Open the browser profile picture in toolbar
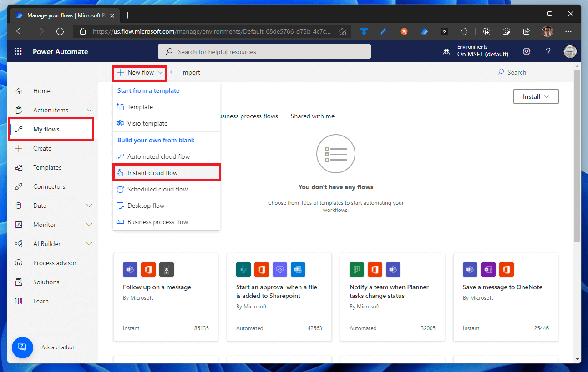The image size is (588, 372). [547, 31]
